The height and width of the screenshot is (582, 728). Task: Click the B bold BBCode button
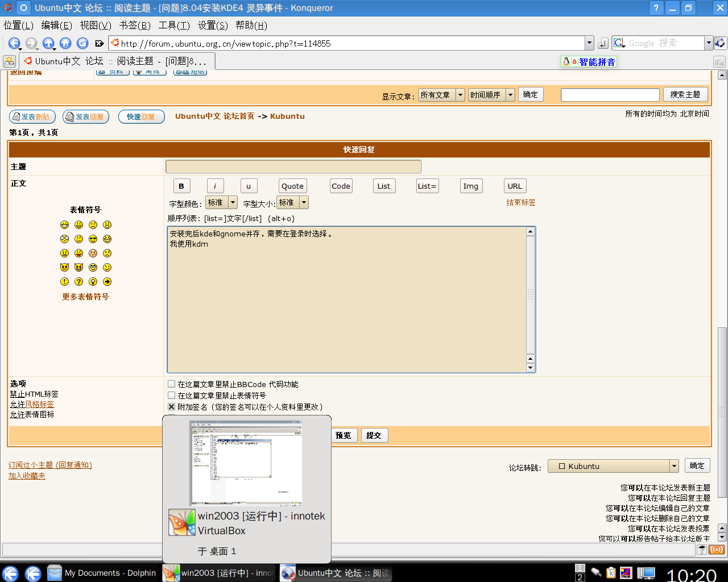[181, 186]
